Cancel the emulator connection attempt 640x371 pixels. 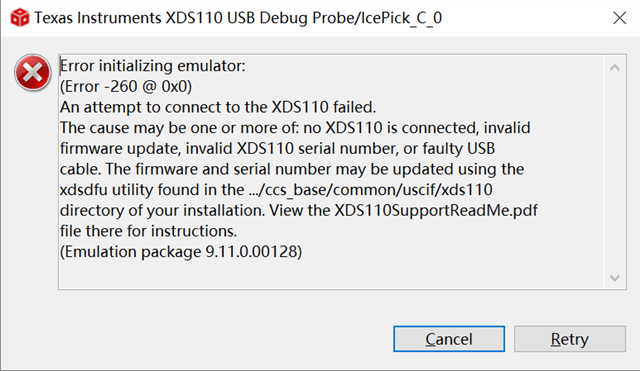click(449, 339)
